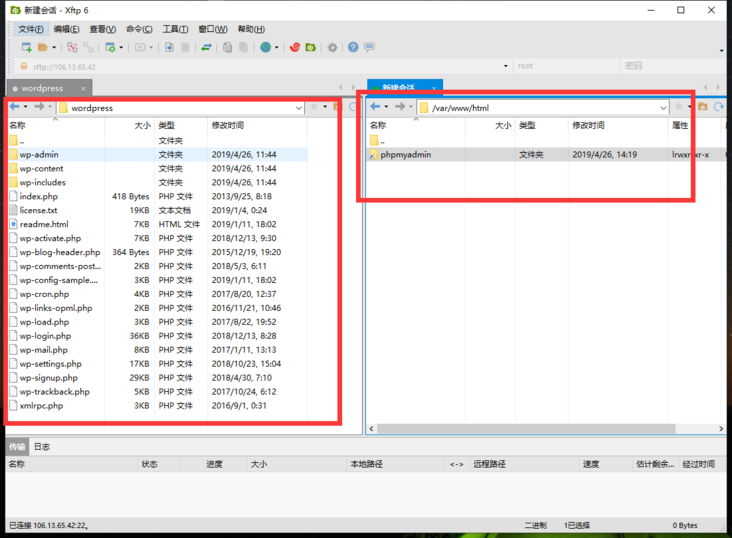
Task: Sort local files by 大小 column
Action: pyautogui.click(x=128, y=125)
